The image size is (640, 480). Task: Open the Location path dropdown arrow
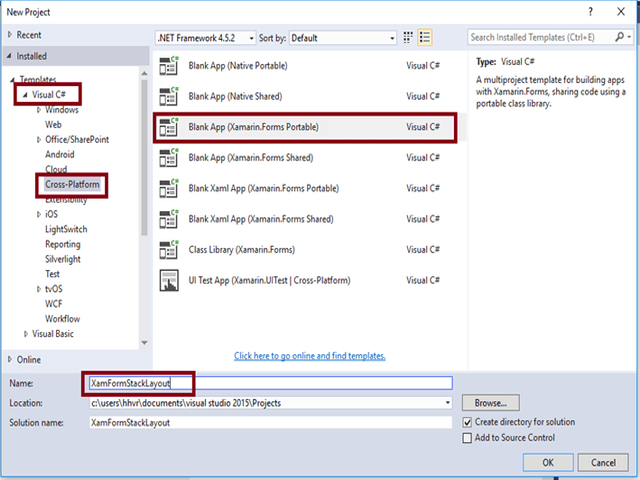tap(448, 403)
